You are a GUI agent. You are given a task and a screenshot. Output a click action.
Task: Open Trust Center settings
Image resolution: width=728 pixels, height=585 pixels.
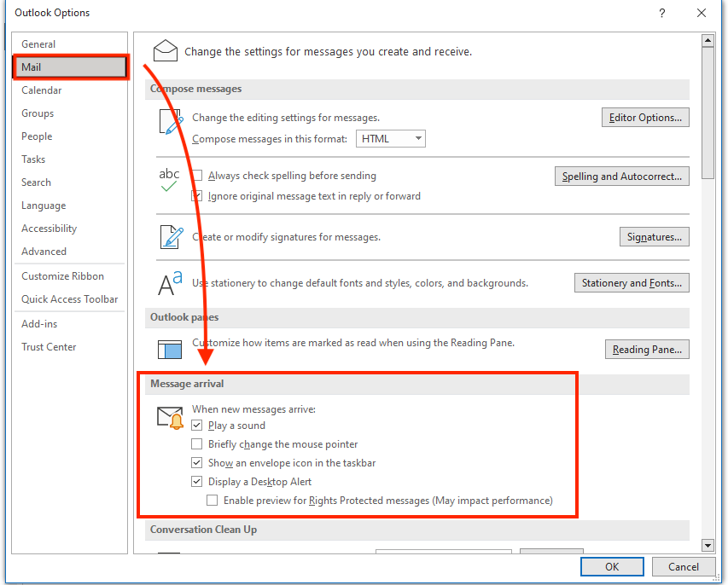[x=70, y=346]
